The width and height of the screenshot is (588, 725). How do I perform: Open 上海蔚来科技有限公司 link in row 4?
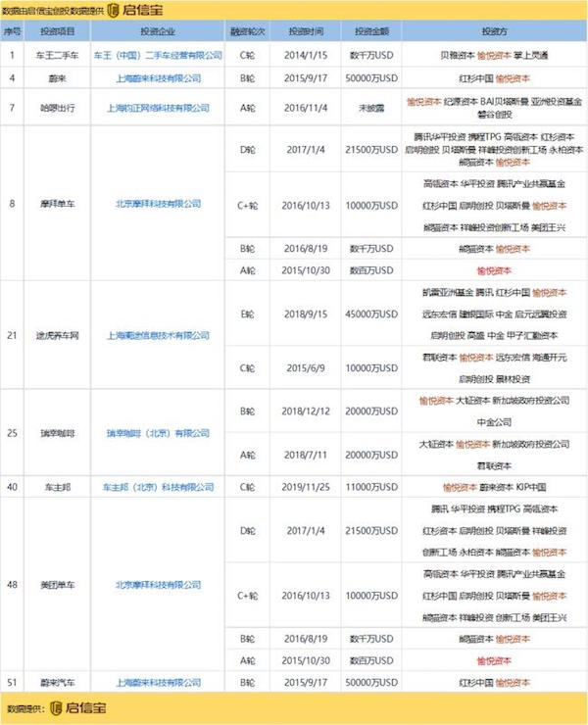click(158, 78)
